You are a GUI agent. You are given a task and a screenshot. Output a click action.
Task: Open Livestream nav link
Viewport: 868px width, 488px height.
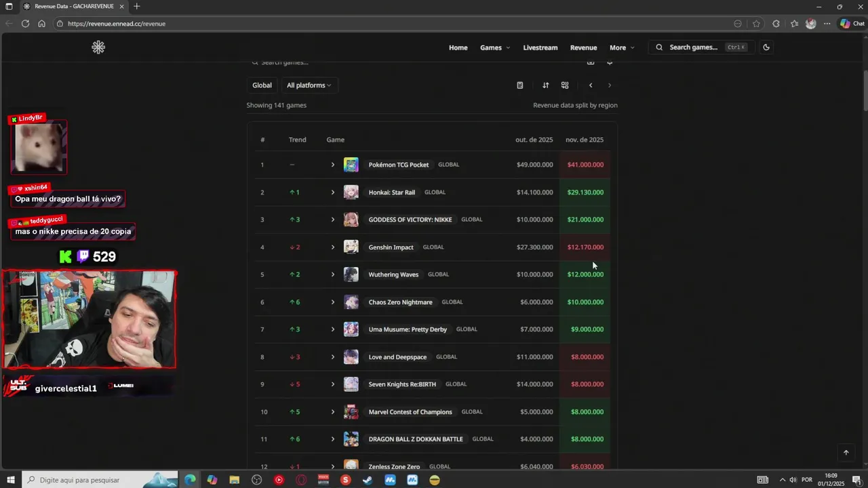tap(540, 47)
